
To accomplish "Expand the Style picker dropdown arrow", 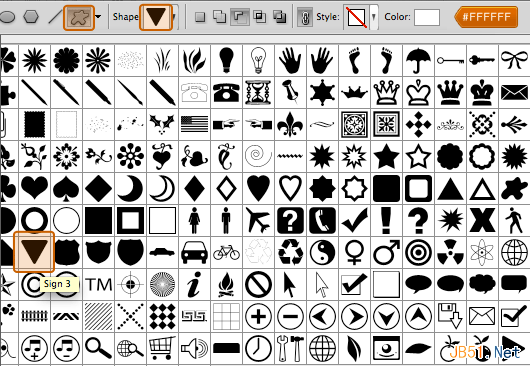I will click(374, 17).
